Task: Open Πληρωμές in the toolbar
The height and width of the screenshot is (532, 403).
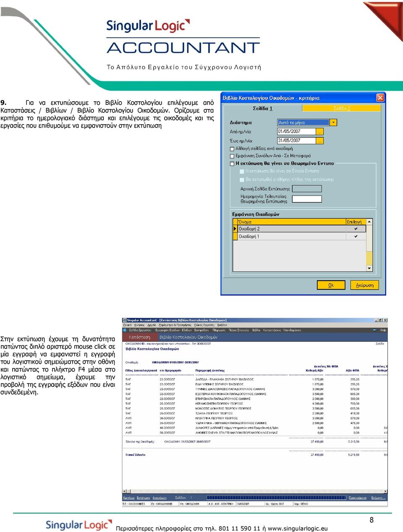Action: [219, 330]
